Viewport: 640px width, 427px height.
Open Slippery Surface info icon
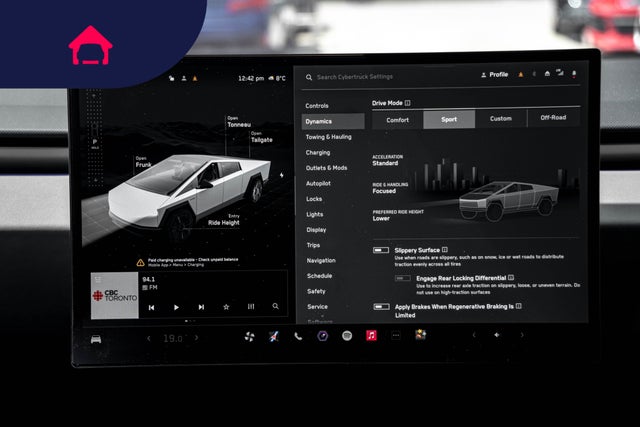tap(445, 249)
